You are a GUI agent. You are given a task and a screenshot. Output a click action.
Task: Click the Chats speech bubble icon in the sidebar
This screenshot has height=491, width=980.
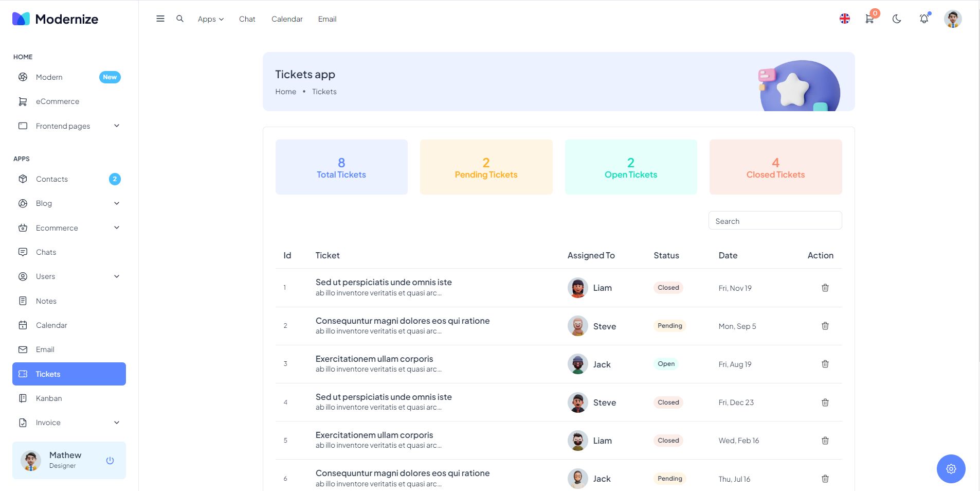point(23,252)
